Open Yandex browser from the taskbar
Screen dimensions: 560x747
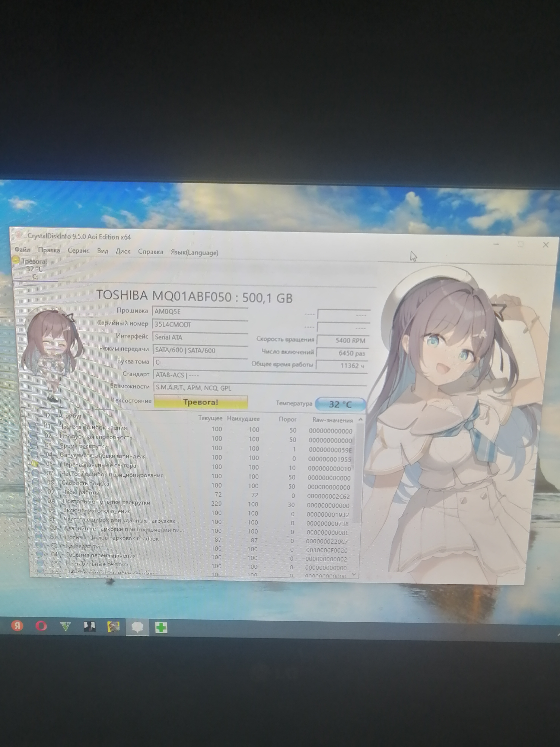17,625
